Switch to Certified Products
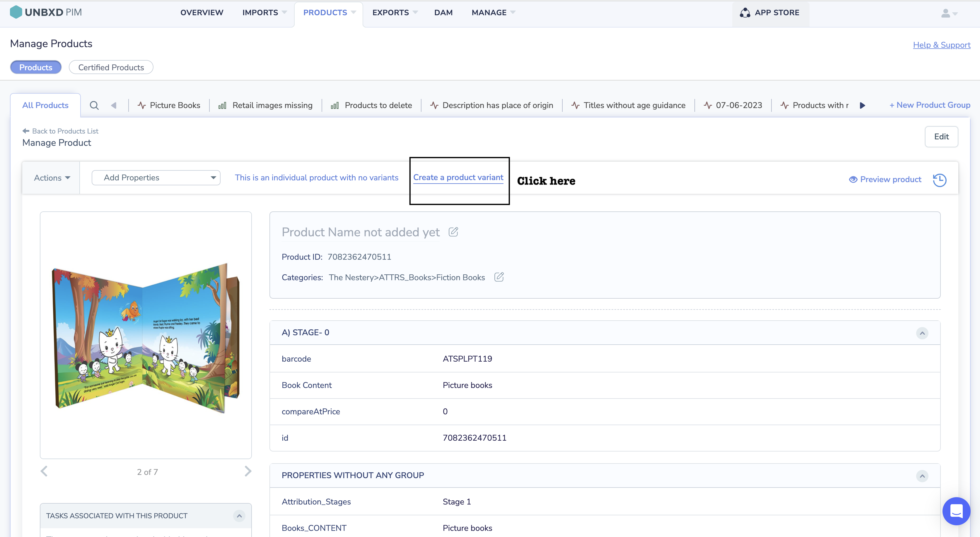Image resolution: width=980 pixels, height=537 pixels. coord(111,67)
